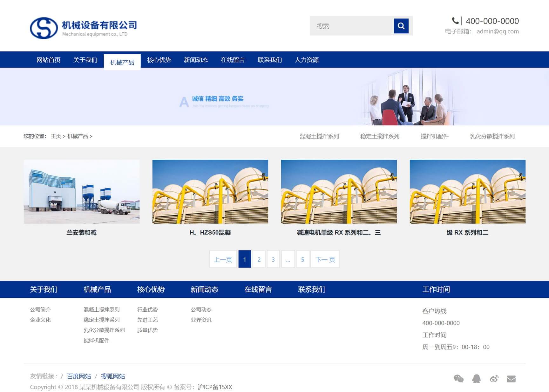
Task: Jump to page 5 in pagination
Action: tap(302, 259)
